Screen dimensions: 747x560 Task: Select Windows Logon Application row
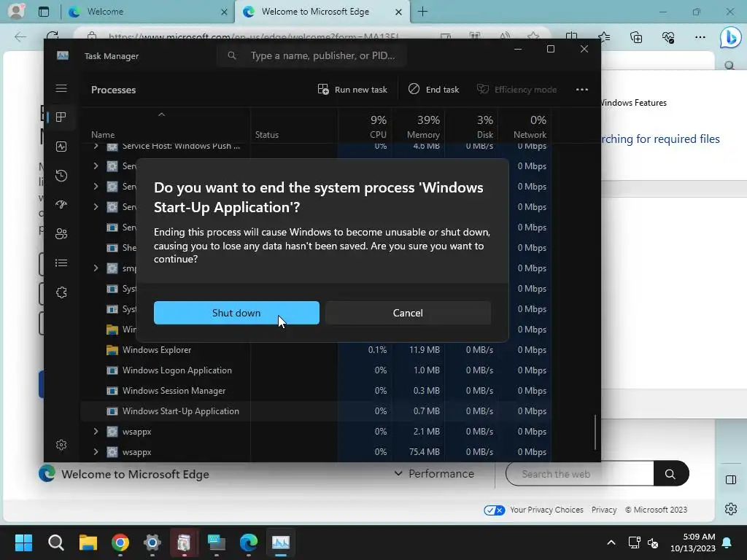coord(316,370)
